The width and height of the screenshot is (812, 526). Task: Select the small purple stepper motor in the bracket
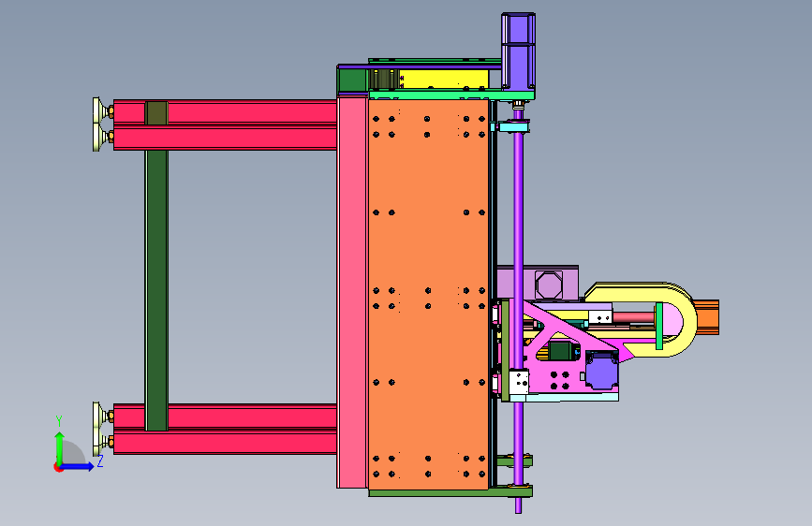pyautogui.click(x=602, y=369)
